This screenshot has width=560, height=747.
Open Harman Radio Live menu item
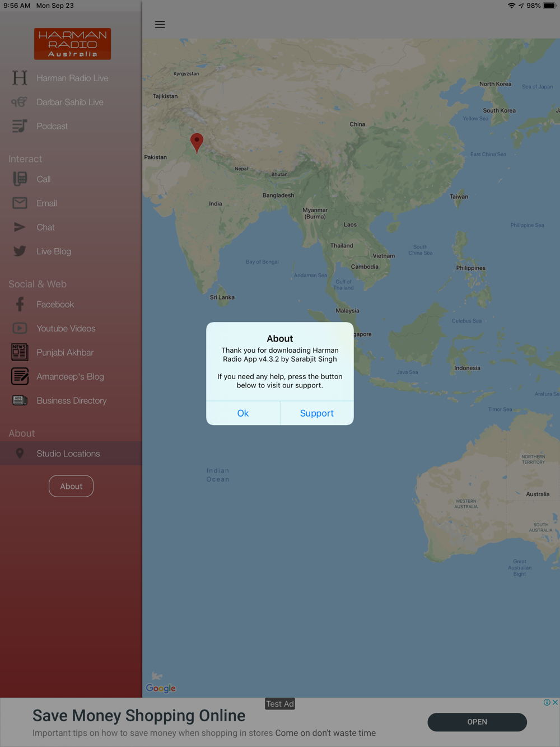pos(71,78)
